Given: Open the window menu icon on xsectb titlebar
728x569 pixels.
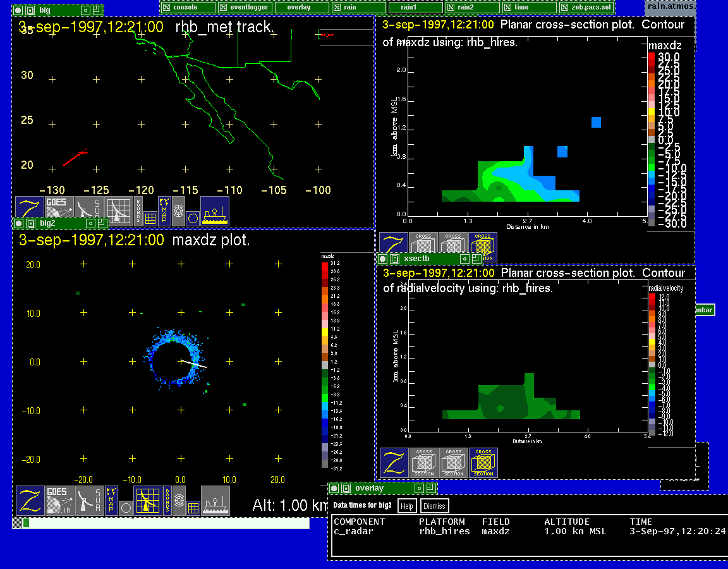Looking at the screenshot, I should coord(394,259).
